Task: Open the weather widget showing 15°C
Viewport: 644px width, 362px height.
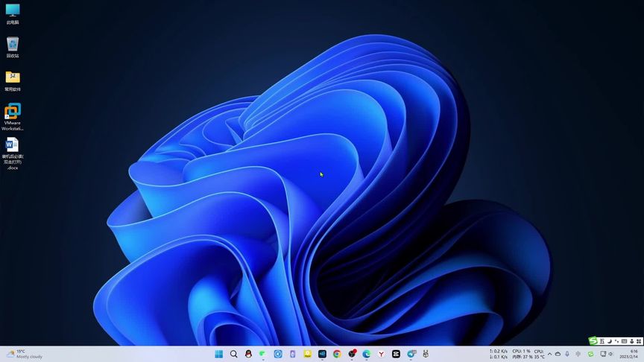Action: click(25, 354)
